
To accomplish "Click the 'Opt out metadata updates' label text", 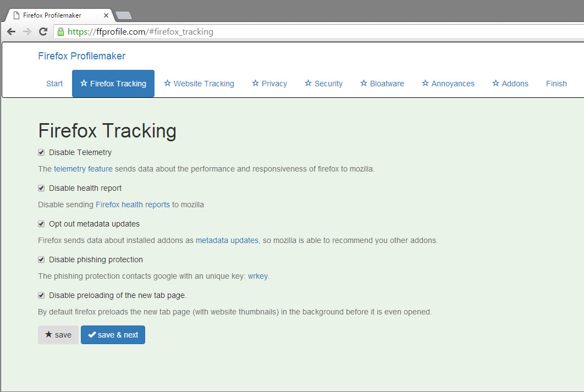I will [94, 224].
